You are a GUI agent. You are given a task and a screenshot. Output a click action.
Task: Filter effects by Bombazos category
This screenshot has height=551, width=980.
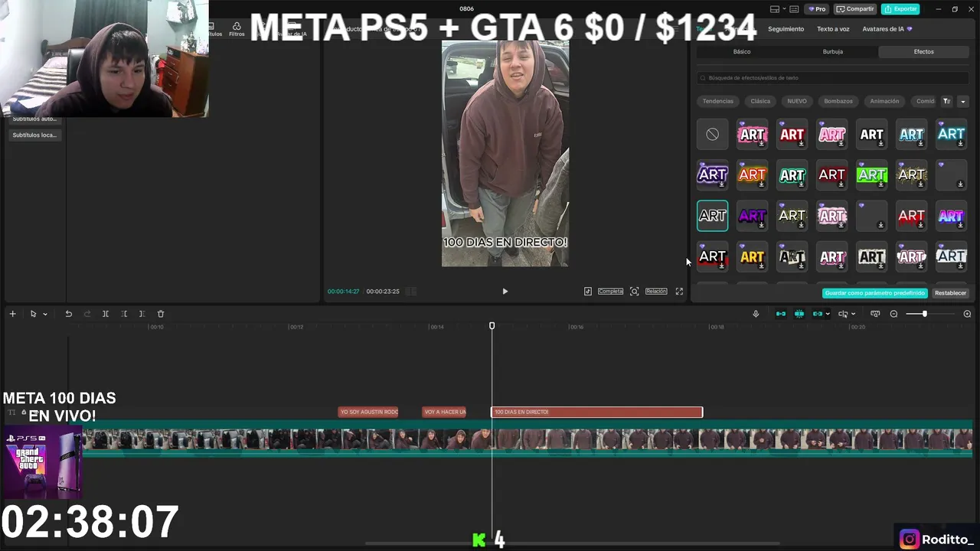click(838, 101)
